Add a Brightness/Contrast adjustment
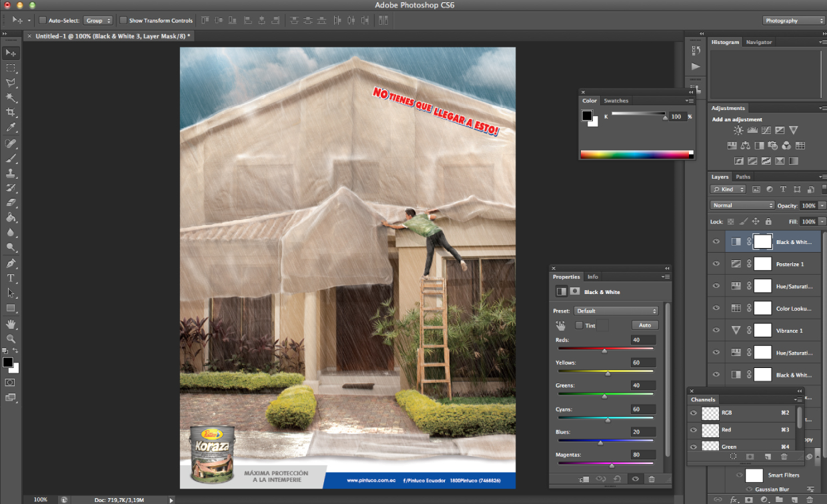This screenshot has width=827, height=504. [738, 131]
